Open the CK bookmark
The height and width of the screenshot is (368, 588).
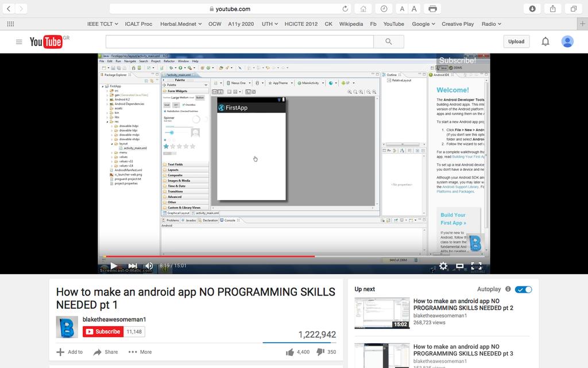point(328,24)
